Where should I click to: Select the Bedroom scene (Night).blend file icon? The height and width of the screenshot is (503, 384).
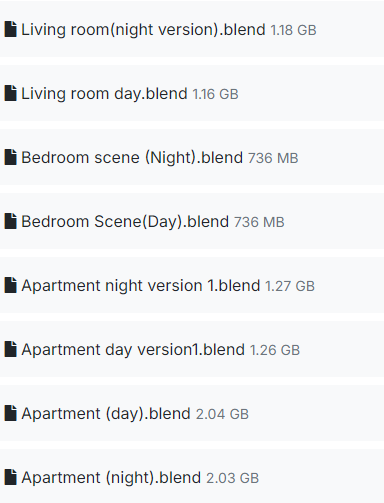point(10,157)
